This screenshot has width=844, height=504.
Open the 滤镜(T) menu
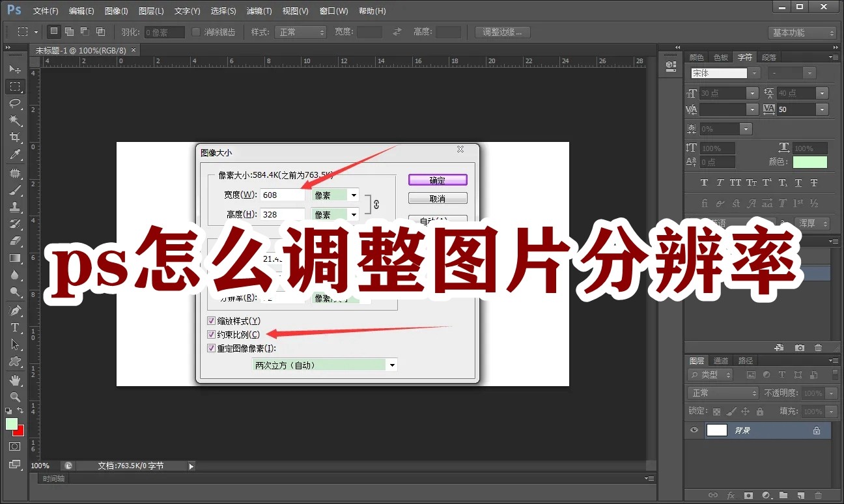coord(259,11)
